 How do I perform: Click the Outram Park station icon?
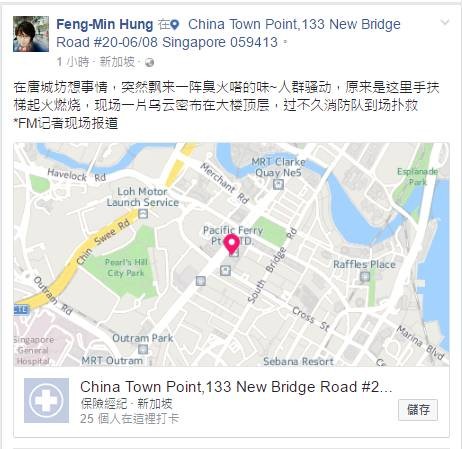[143, 349]
